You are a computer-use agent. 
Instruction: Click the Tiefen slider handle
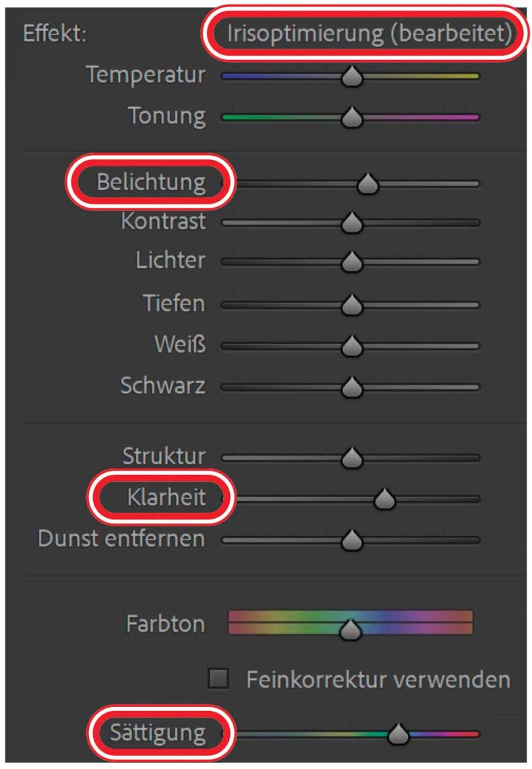pyautogui.click(x=351, y=306)
